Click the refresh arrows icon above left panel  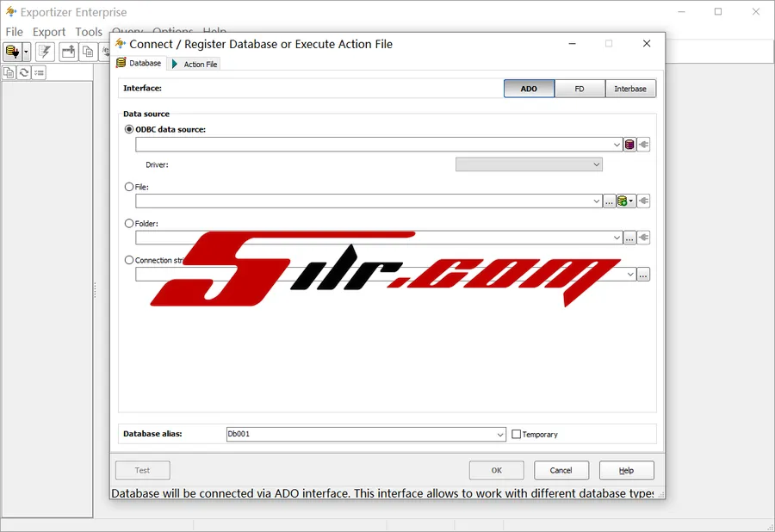pyautogui.click(x=24, y=72)
